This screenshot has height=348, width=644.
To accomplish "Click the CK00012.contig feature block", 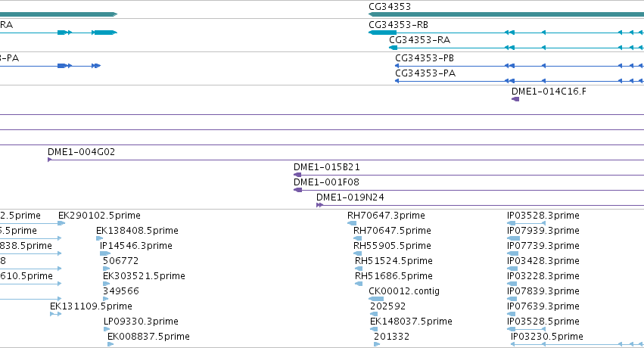I will tap(376, 299).
